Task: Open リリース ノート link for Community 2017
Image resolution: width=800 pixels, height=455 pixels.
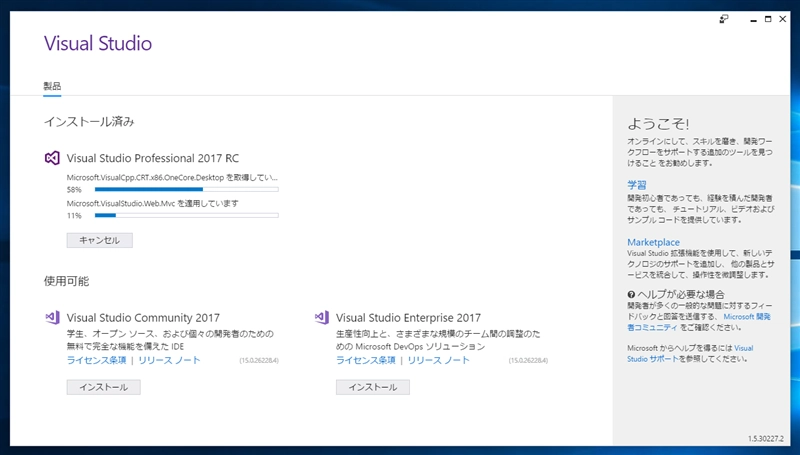Action: [x=169, y=360]
